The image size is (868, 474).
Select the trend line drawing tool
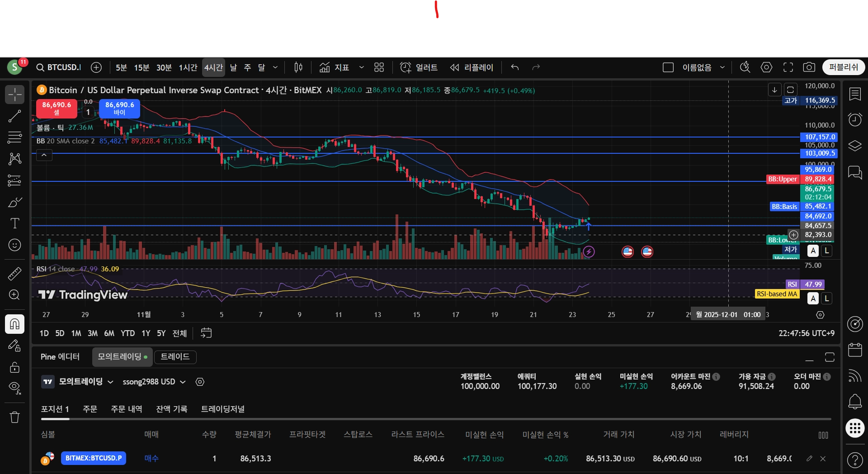(14, 116)
